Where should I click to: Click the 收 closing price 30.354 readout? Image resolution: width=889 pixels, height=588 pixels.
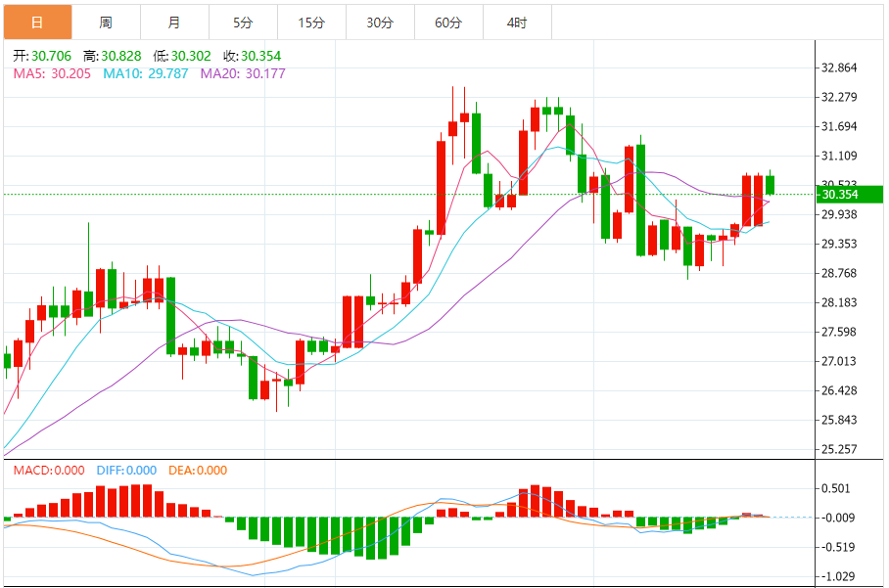point(253,56)
